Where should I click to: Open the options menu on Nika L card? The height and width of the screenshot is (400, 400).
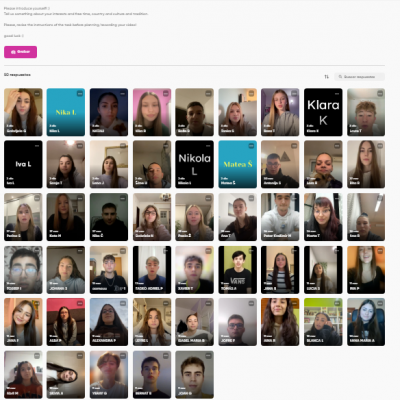pyautogui.click(x=80, y=94)
